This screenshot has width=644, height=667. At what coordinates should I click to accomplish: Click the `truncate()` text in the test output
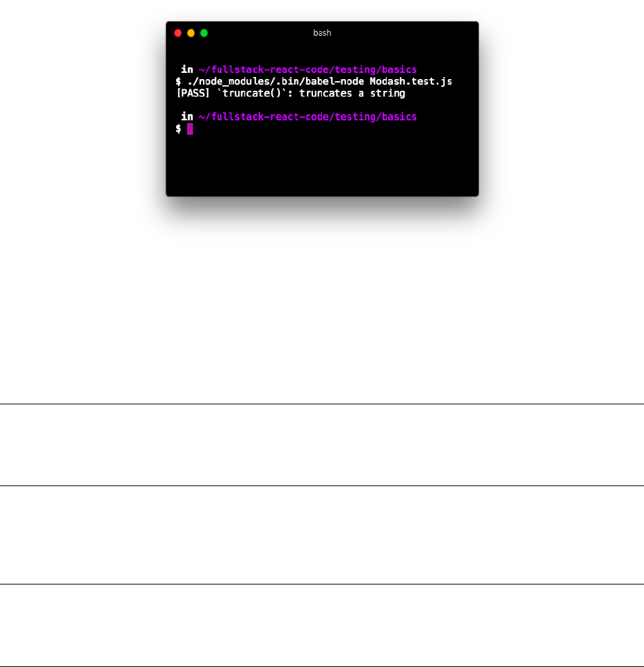[x=252, y=94]
